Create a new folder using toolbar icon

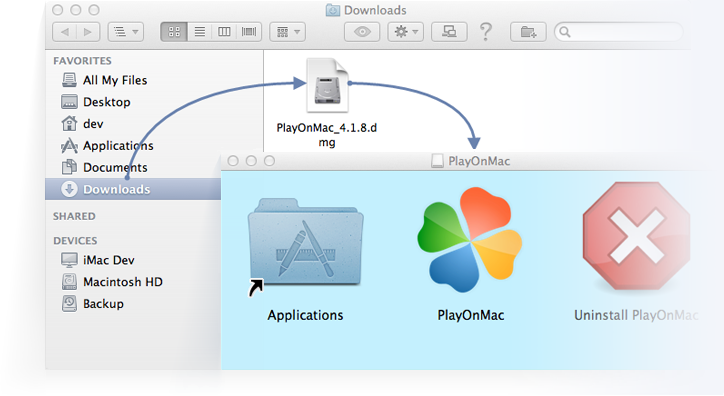coord(528,32)
